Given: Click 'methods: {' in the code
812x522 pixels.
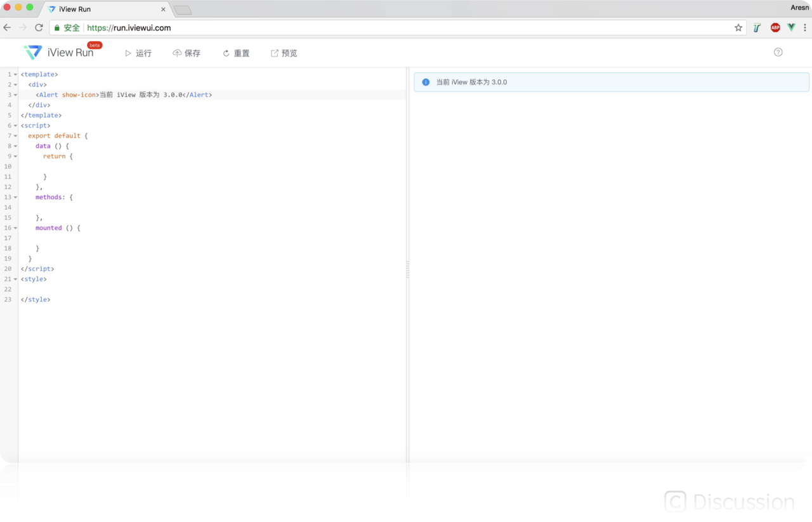Looking at the screenshot, I should (54, 197).
